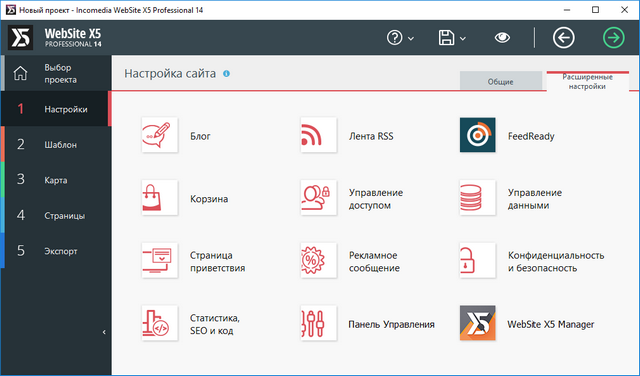Click the Панель Управления label
This screenshot has height=376, width=640.
[391, 324]
